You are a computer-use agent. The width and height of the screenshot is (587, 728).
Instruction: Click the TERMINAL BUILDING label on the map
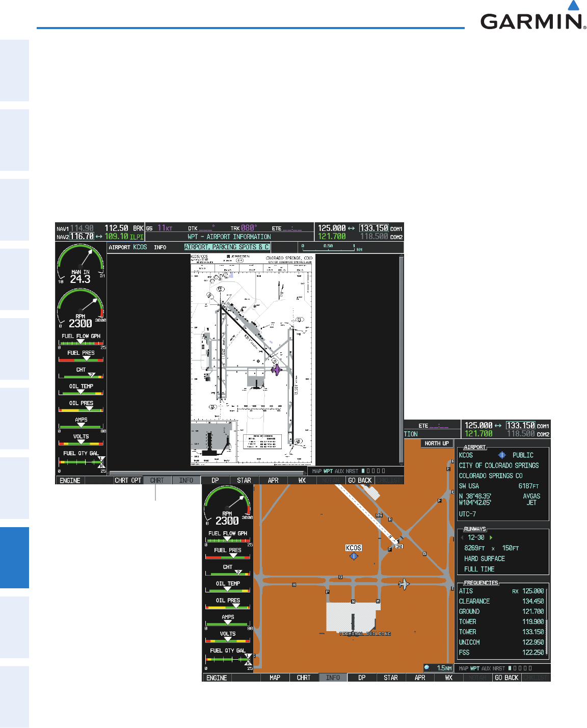coord(365,634)
